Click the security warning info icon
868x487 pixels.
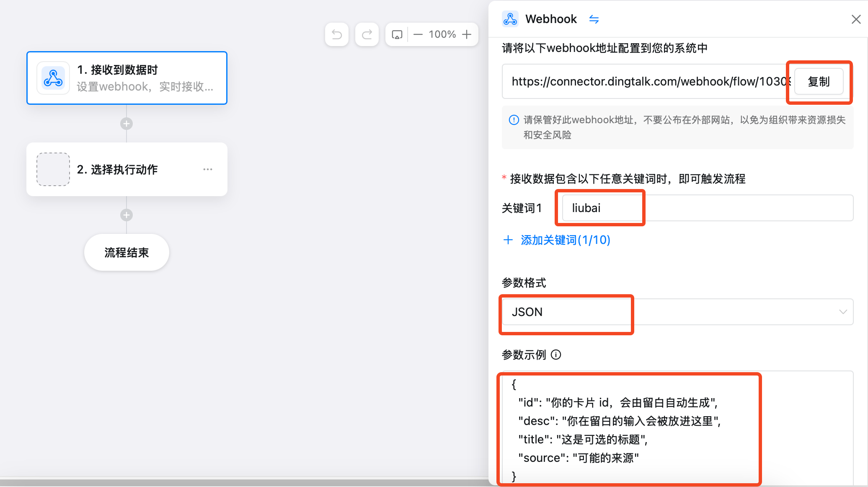(x=514, y=120)
